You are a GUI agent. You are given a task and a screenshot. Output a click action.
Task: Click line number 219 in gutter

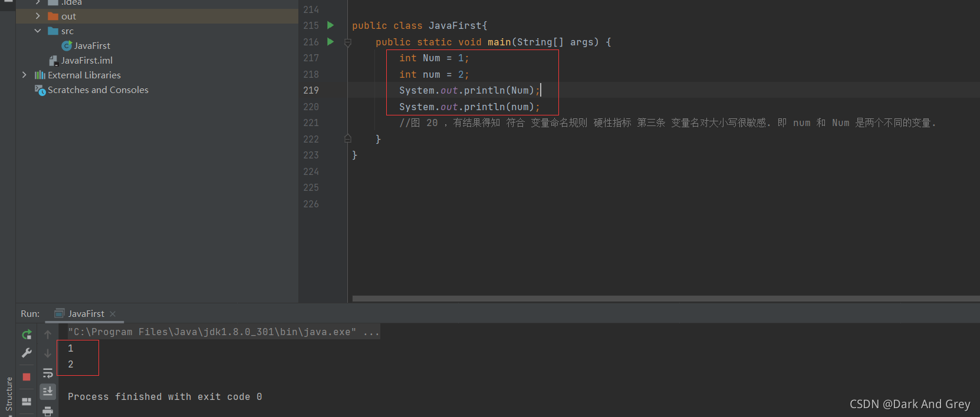(x=311, y=90)
